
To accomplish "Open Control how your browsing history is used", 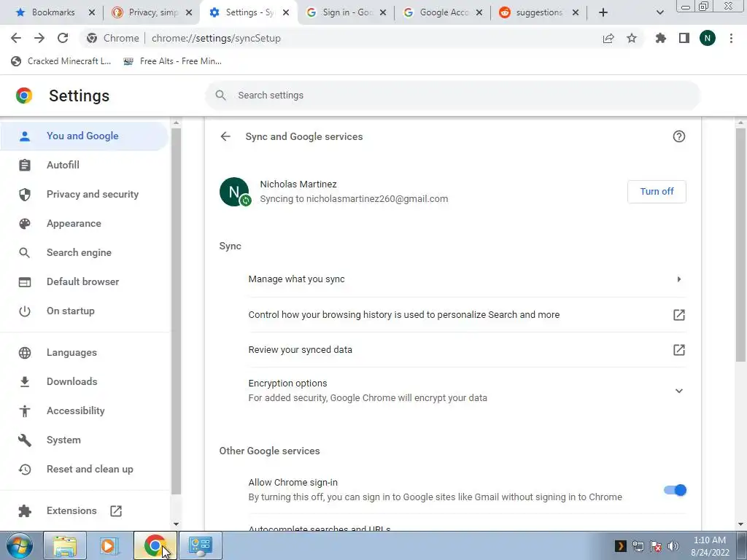I will click(467, 315).
